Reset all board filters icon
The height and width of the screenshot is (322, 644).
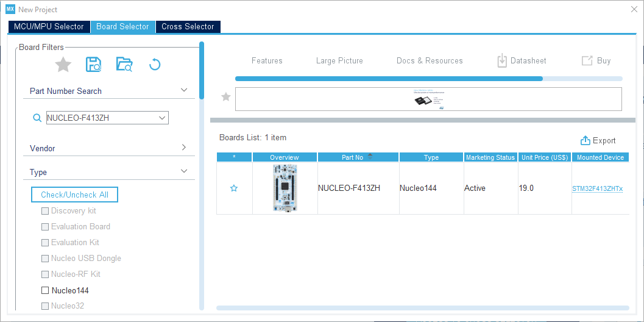pyautogui.click(x=155, y=65)
